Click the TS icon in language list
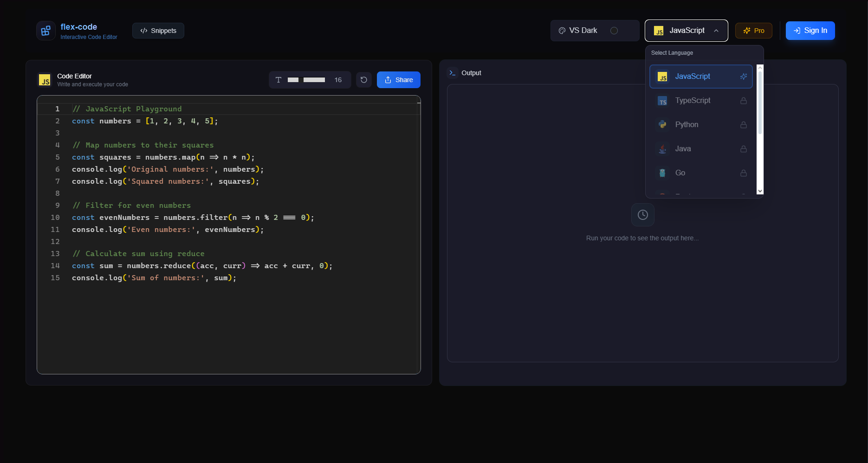Image resolution: width=868 pixels, height=463 pixels. (x=663, y=101)
